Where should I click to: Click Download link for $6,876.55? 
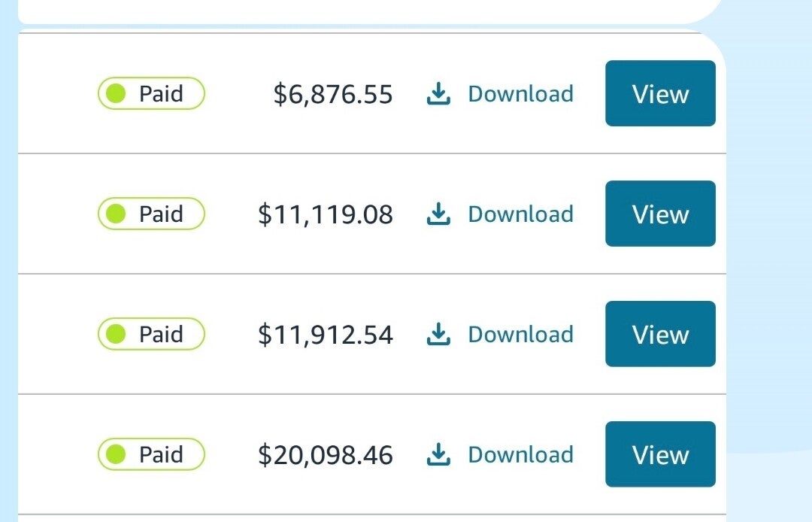click(x=520, y=94)
